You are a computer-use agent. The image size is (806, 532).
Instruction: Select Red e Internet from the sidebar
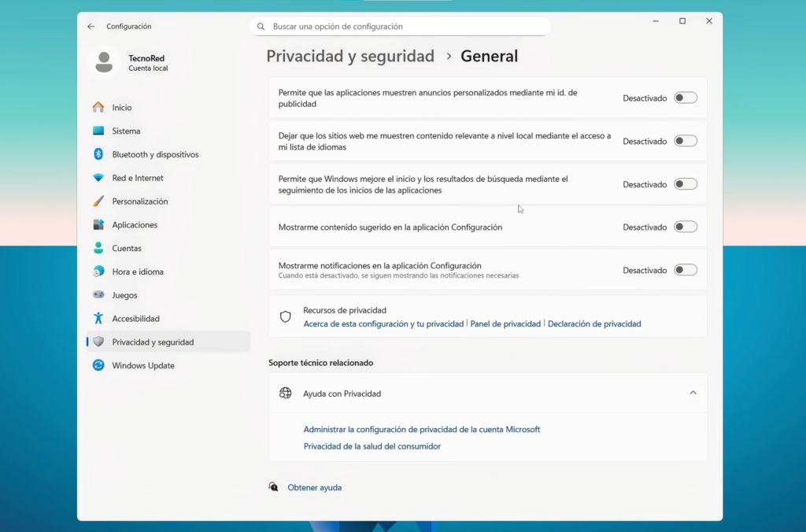point(103,178)
